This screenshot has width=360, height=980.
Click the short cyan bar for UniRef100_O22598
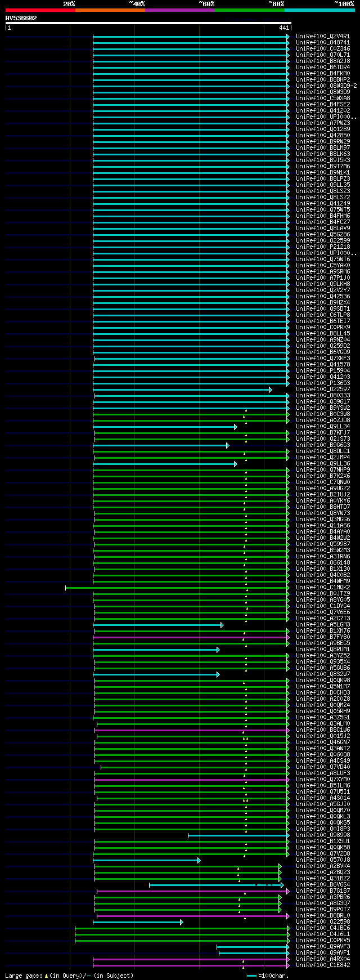[x=138, y=922]
